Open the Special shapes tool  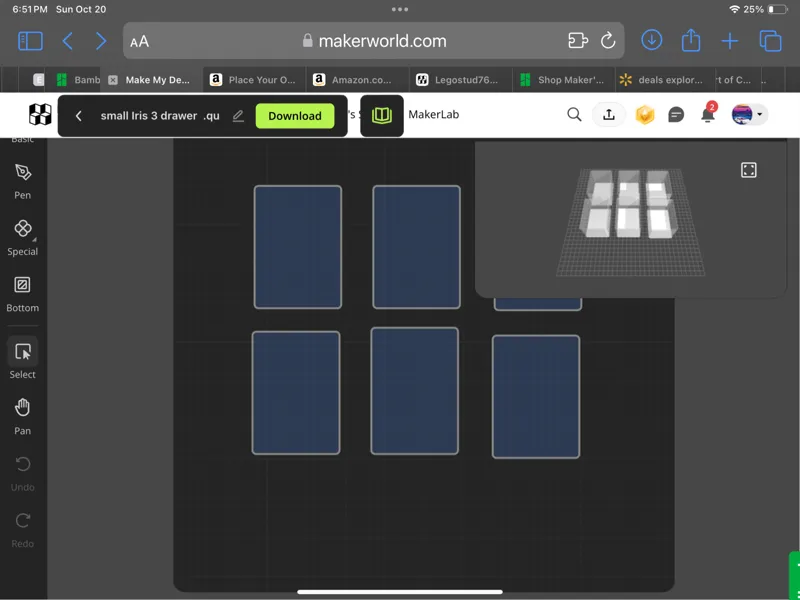[22, 237]
